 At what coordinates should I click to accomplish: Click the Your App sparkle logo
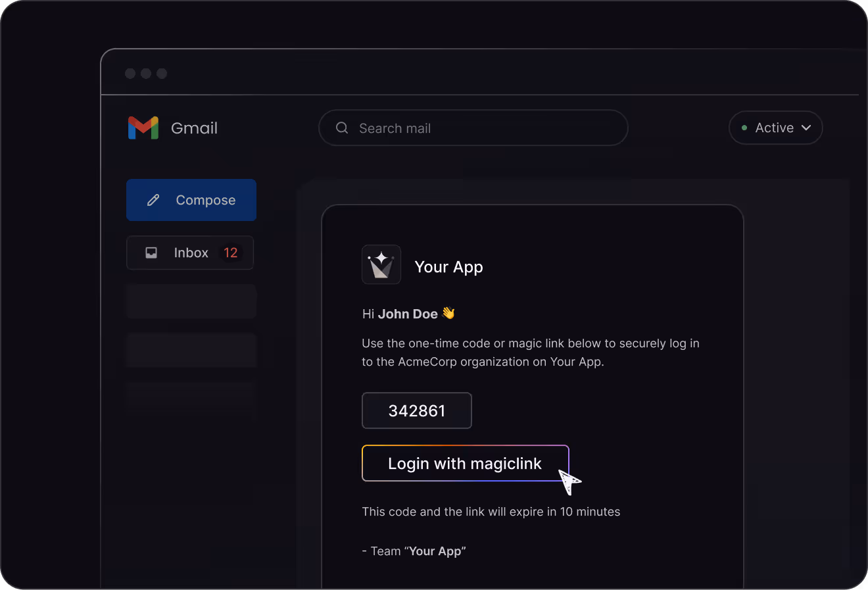pyautogui.click(x=381, y=264)
